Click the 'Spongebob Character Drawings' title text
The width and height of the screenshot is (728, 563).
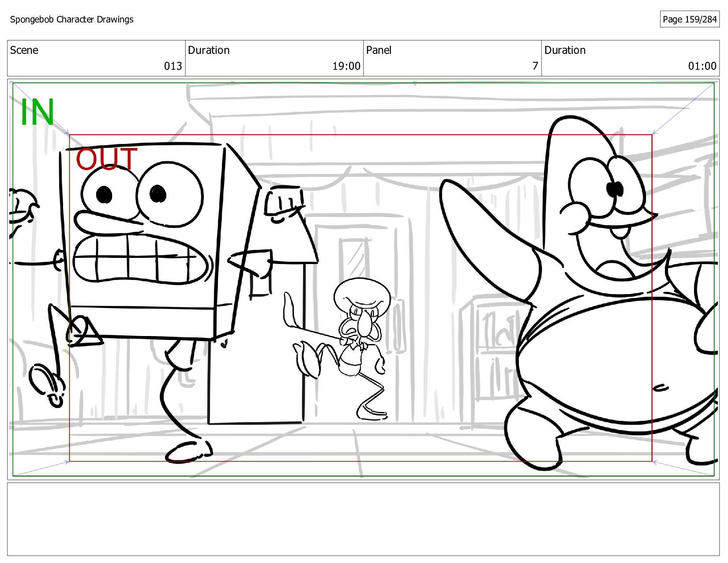tap(71, 19)
